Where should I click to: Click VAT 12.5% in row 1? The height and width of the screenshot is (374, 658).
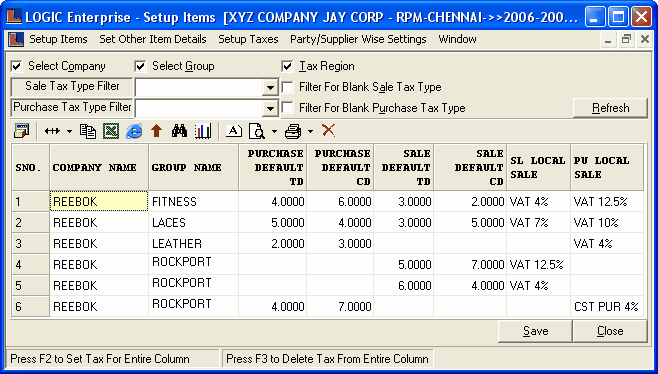tap(607, 201)
